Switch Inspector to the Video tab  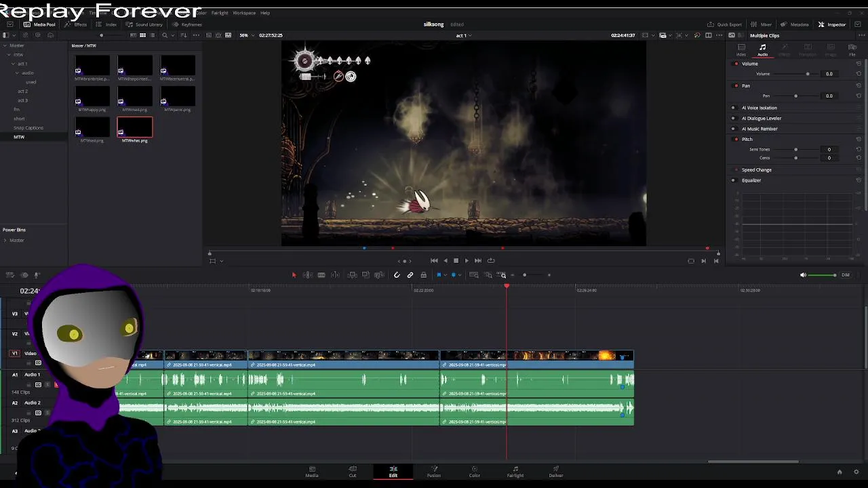[741, 50]
